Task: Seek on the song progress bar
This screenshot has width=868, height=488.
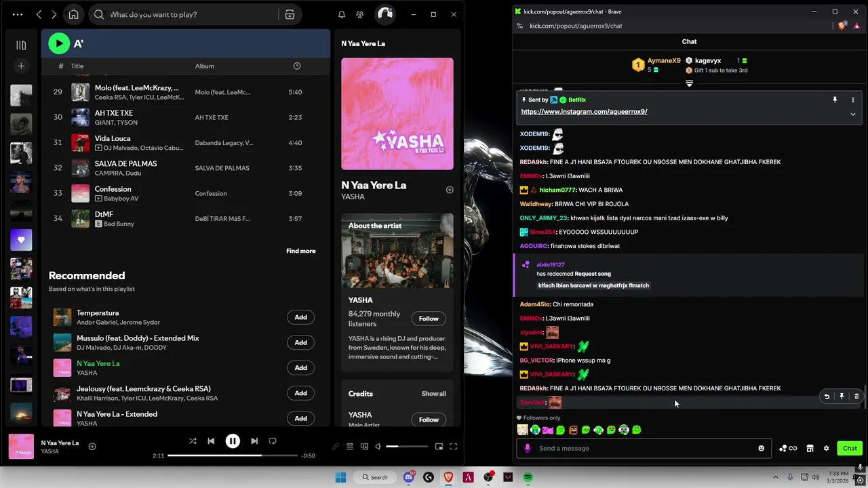Action: click(x=232, y=455)
